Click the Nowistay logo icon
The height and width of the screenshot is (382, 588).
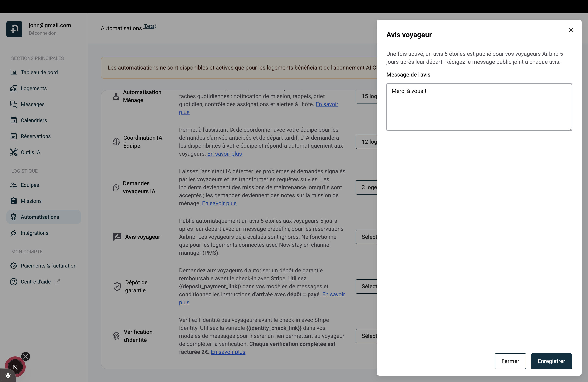[14, 29]
